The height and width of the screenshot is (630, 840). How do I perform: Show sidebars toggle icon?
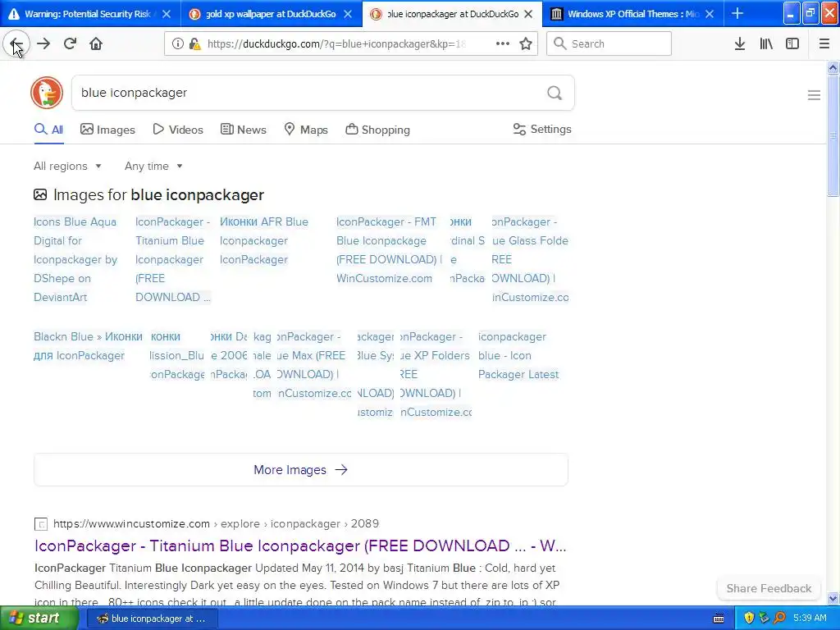point(792,44)
